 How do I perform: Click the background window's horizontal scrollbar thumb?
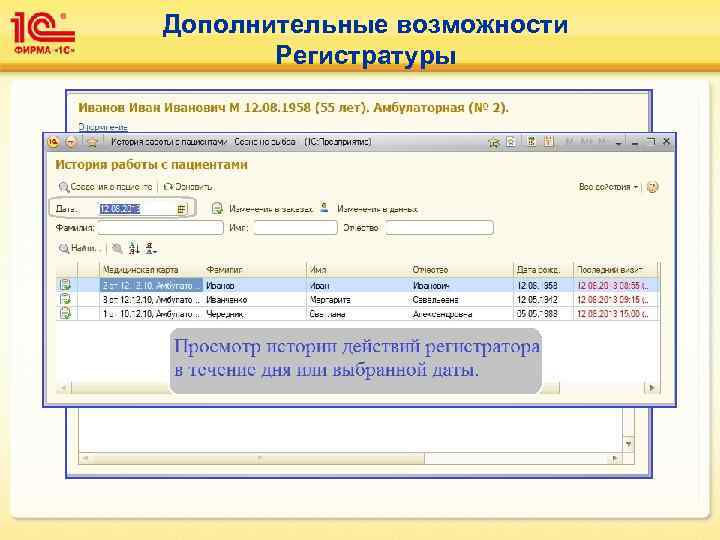coord(259,458)
